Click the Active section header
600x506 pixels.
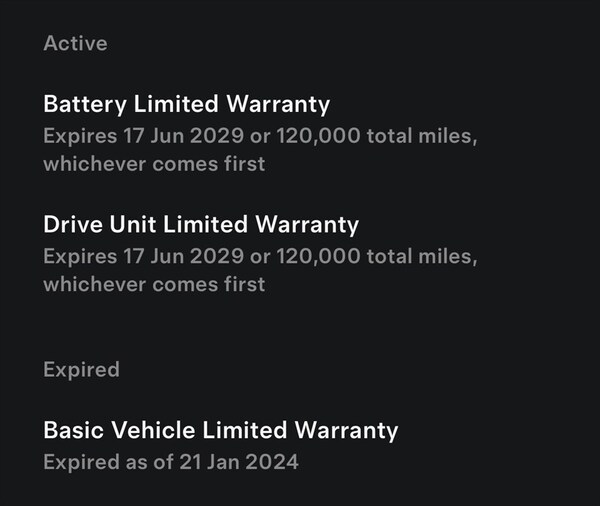coord(75,44)
